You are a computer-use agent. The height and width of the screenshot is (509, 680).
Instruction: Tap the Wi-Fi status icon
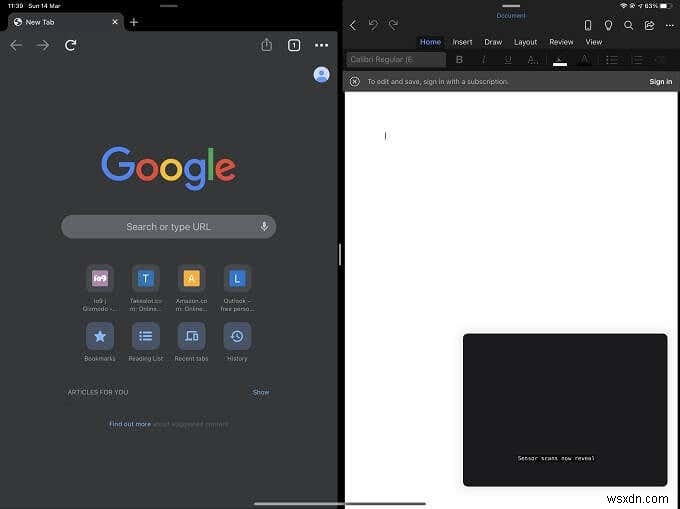(x=624, y=6)
